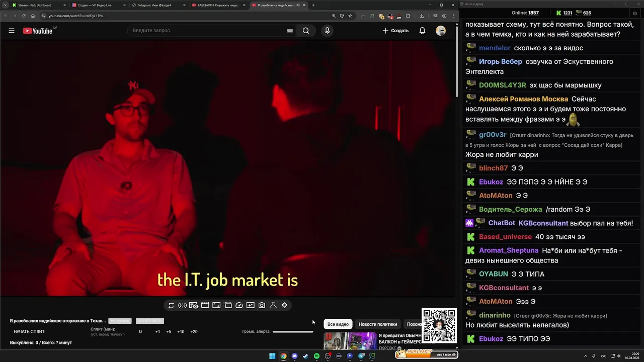Open mendelor's username in chat

(495, 48)
